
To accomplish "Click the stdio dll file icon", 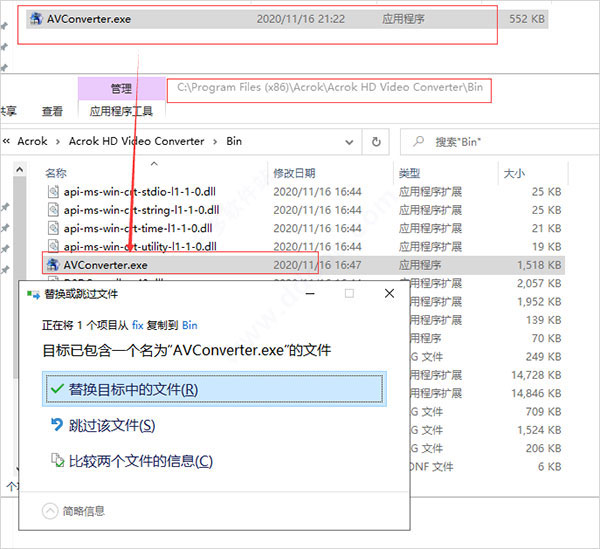I will click(x=54, y=191).
